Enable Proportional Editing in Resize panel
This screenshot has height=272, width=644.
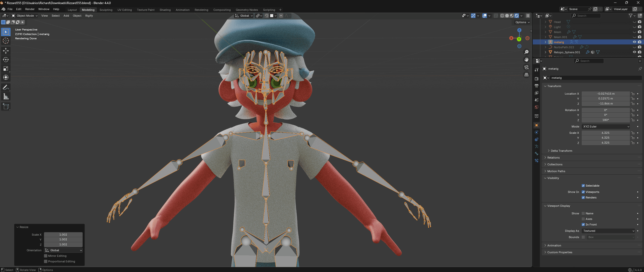coord(46,261)
